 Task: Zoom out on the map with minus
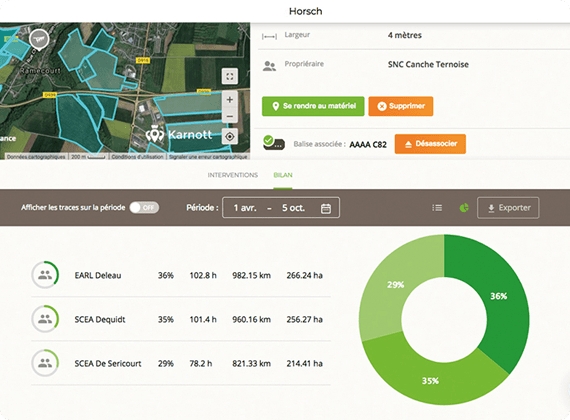230,116
